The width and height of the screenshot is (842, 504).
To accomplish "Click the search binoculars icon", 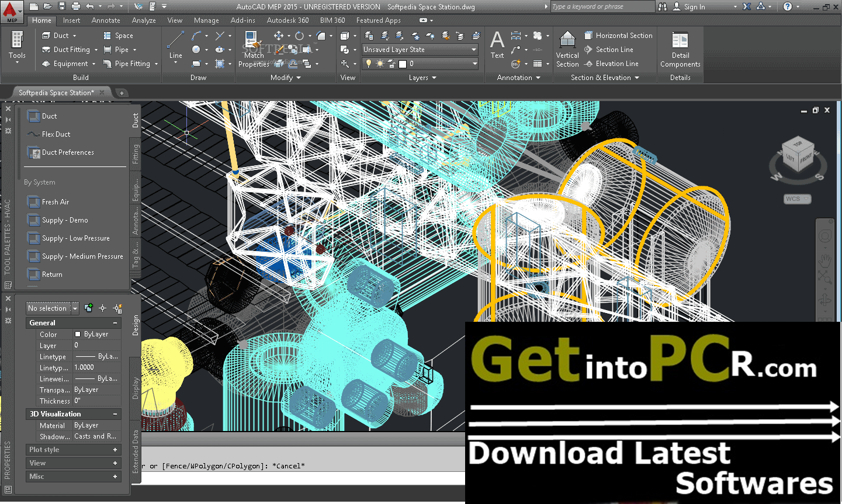I will 663,6.
